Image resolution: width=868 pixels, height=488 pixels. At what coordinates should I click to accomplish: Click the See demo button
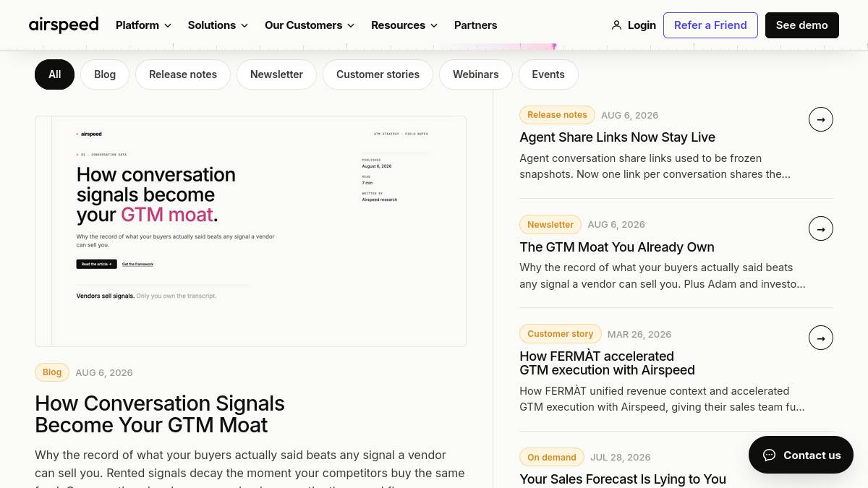(802, 25)
